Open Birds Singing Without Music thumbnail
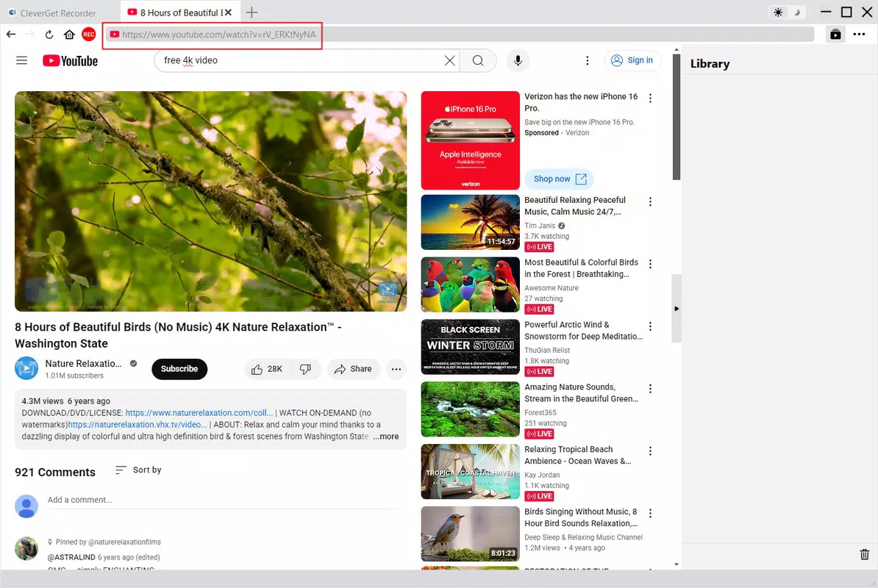 (x=471, y=534)
